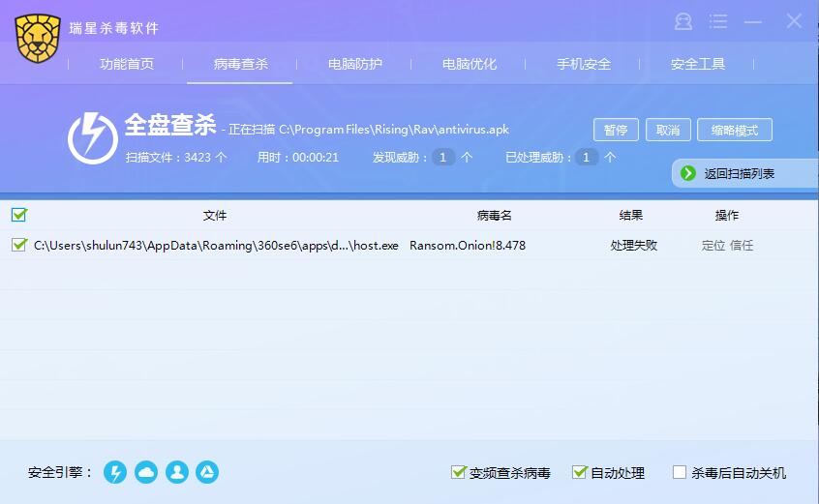This screenshot has width=819, height=504.
Task: Click virus name Ransom.Onion!8.478
Action: pyautogui.click(x=468, y=245)
